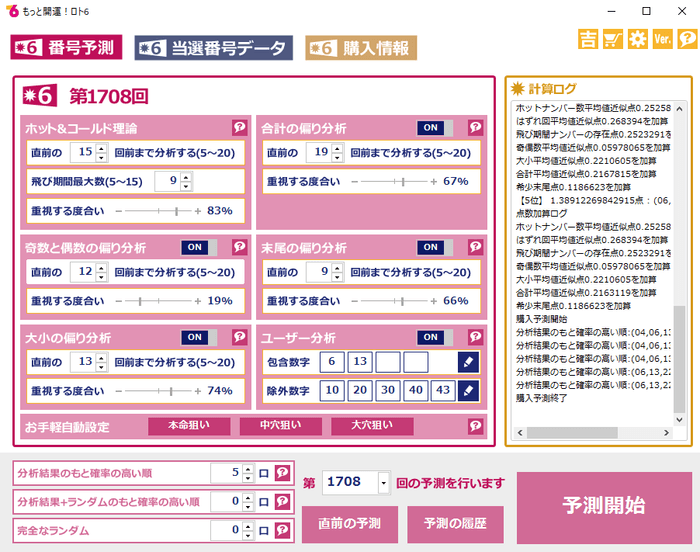The width and height of the screenshot is (700, 552).
Task: Open the shopping cart icon
Action: coord(613,39)
